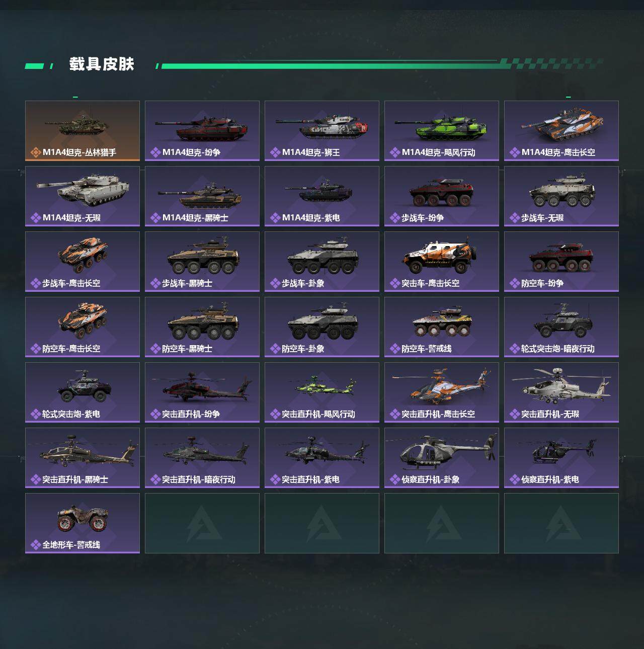Select the 轮式突击炮-暗夜行动 skin
Viewport: 644px width, 649px height.
561,327
